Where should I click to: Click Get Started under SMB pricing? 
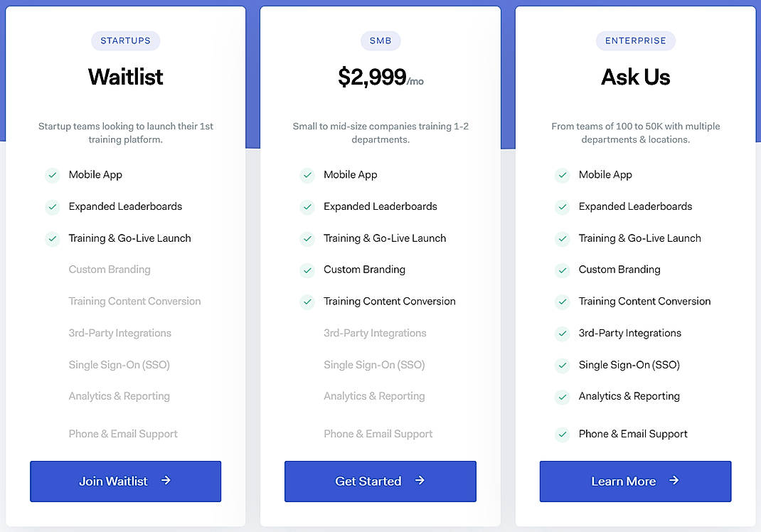click(x=380, y=481)
